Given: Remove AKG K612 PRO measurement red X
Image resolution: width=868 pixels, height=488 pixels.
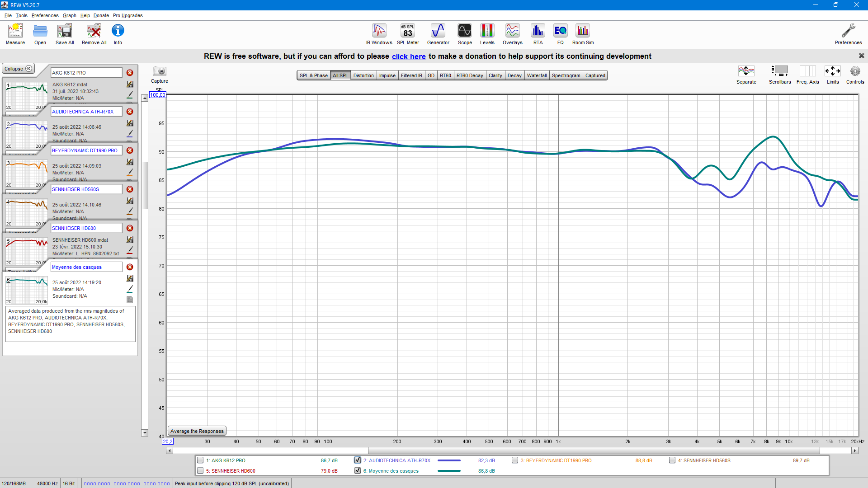Looking at the screenshot, I should [x=130, y=73].
